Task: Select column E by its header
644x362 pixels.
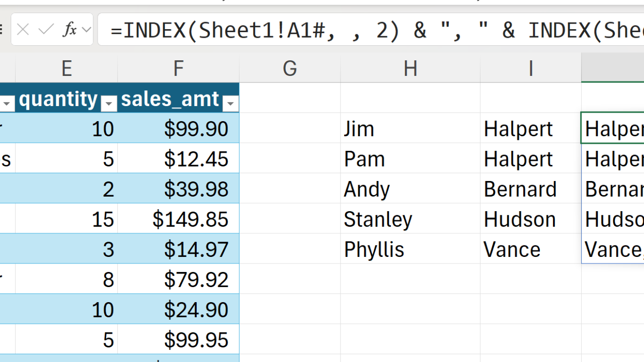Action: (66, 68)
